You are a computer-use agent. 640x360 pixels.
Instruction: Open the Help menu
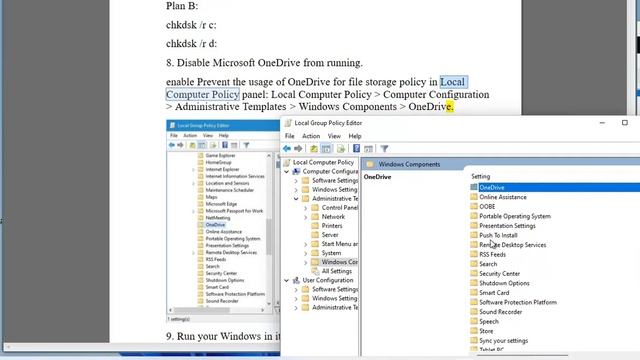[x=355, y=136]
